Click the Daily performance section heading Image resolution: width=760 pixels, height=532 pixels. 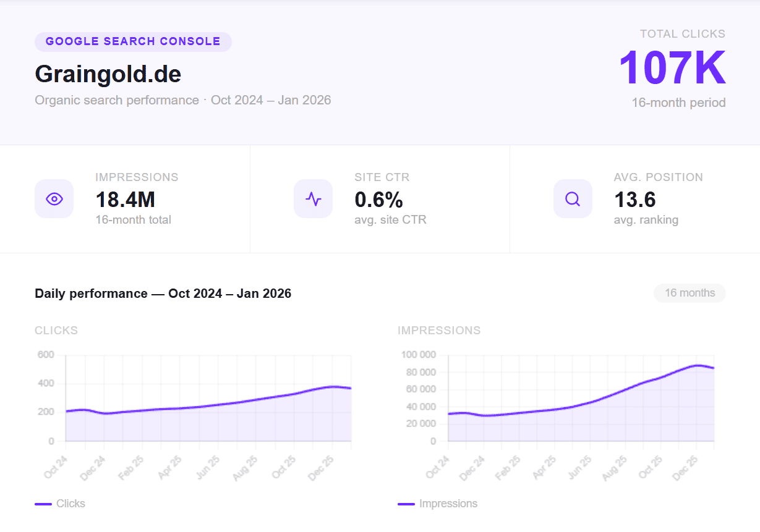point(163,293)
